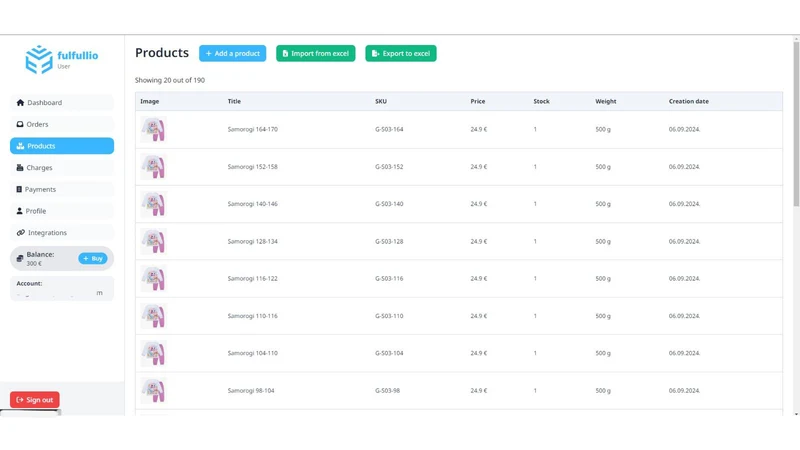Open the Samorogi 164-170 product thumbnail
The image size is (800, 450).
[154, 130]
